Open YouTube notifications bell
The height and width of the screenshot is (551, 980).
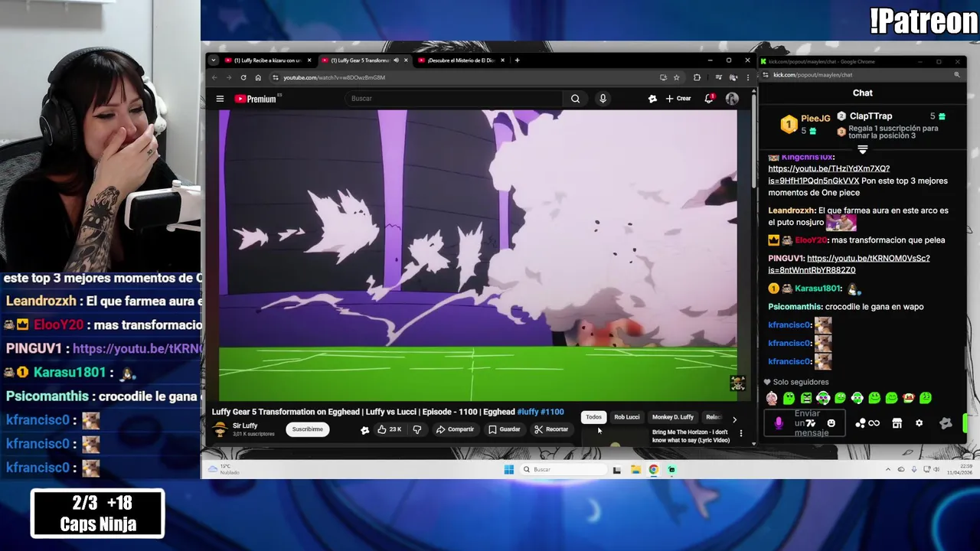pos(709,99)
